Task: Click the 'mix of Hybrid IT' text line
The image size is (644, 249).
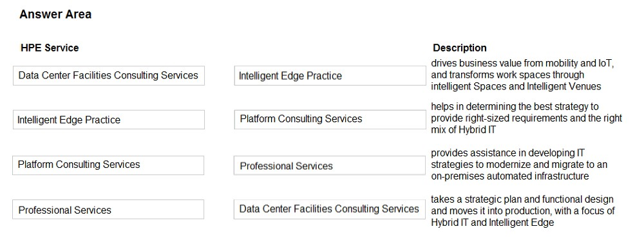Action: click(x=463, y=129)
